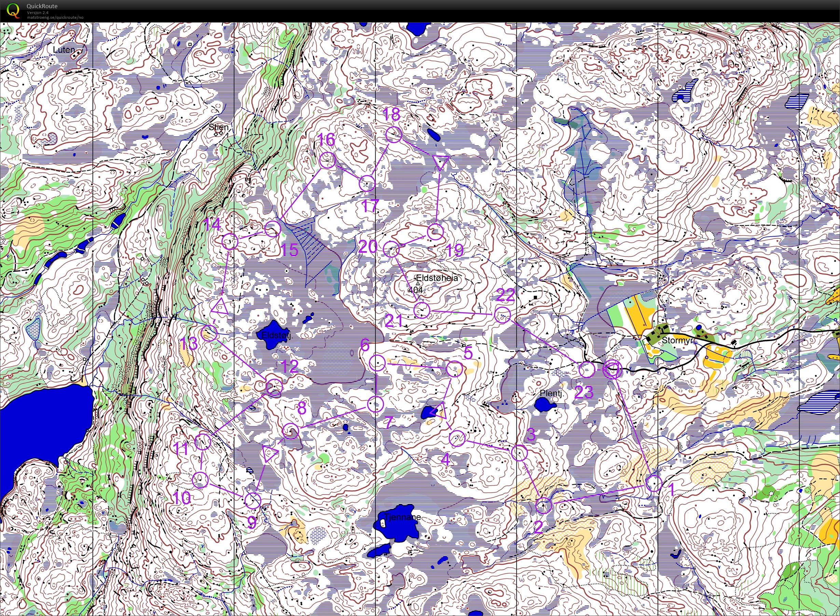Select control circle 5
Viewport: 840px width, 616px height.
point(454,369)
